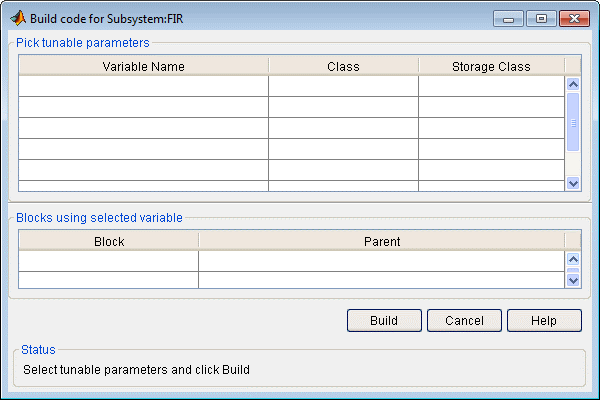The height and width of the screenshot is (400, 600).
Task: Click the MATLAB logo in title bar
Action: tap(17, 18)
